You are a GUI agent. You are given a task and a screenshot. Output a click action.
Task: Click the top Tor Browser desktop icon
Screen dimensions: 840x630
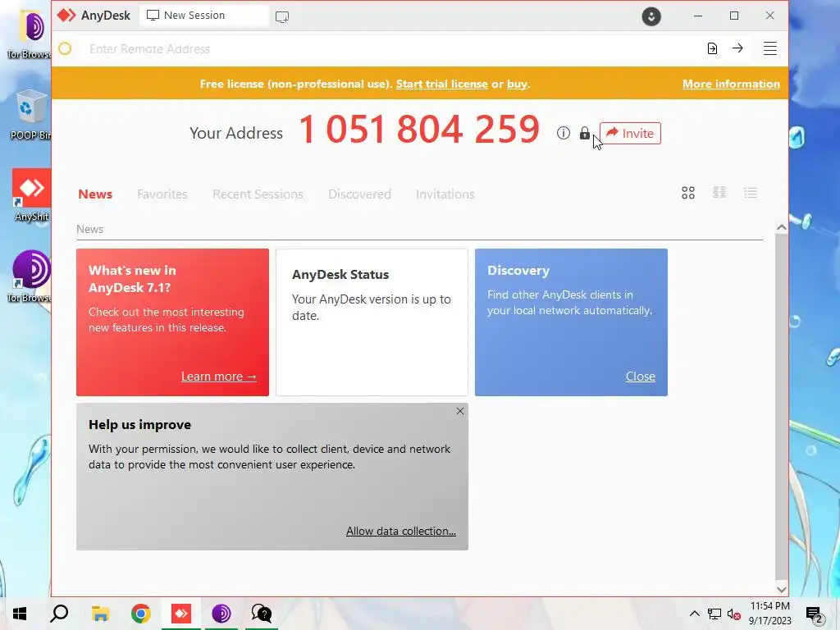(30, 34)
